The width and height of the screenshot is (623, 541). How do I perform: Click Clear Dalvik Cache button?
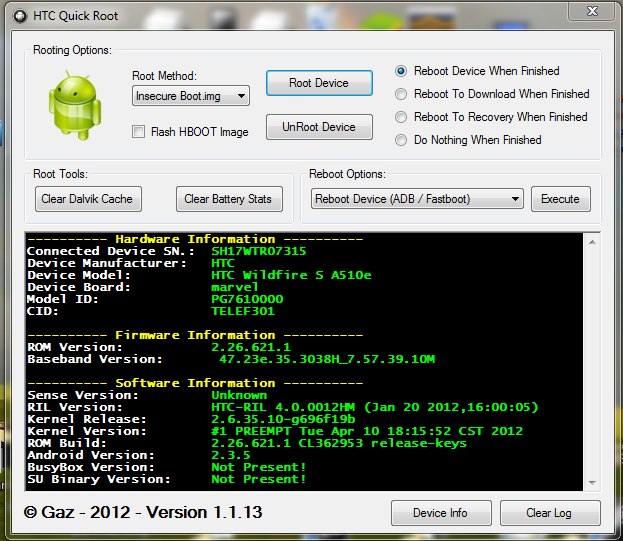(x=88, y=199)
